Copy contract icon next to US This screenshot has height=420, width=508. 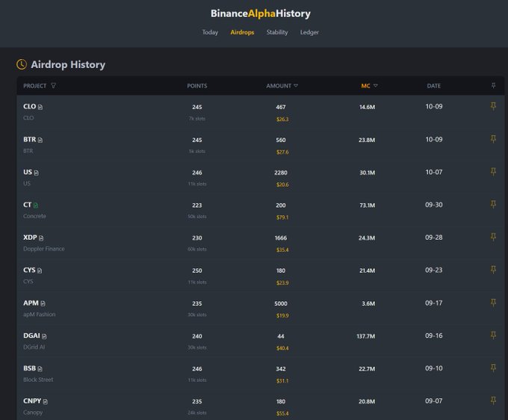click(x=37, y=173)
